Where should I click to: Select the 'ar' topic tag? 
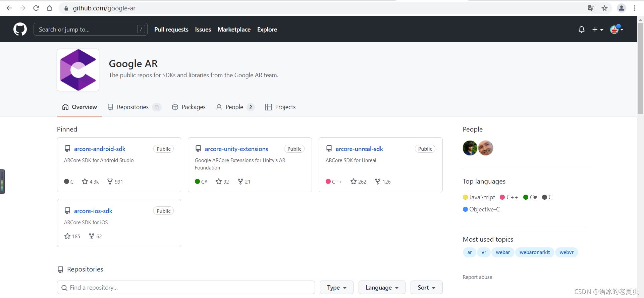point(470,252)
